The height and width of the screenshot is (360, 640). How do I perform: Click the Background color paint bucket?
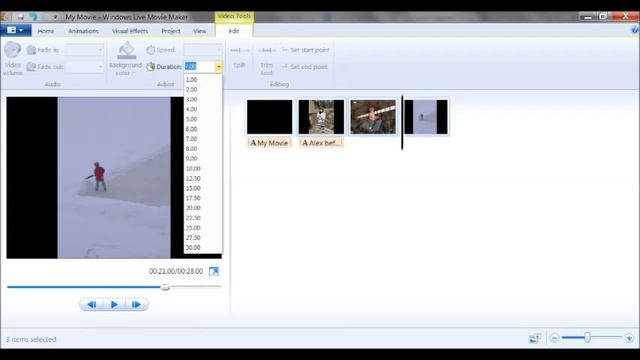click(127, 51)
